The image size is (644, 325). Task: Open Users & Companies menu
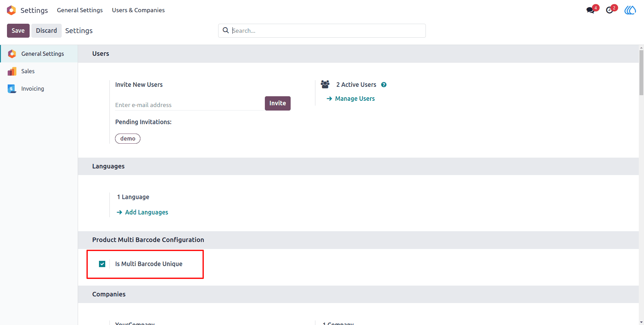[x=138, y=10]
